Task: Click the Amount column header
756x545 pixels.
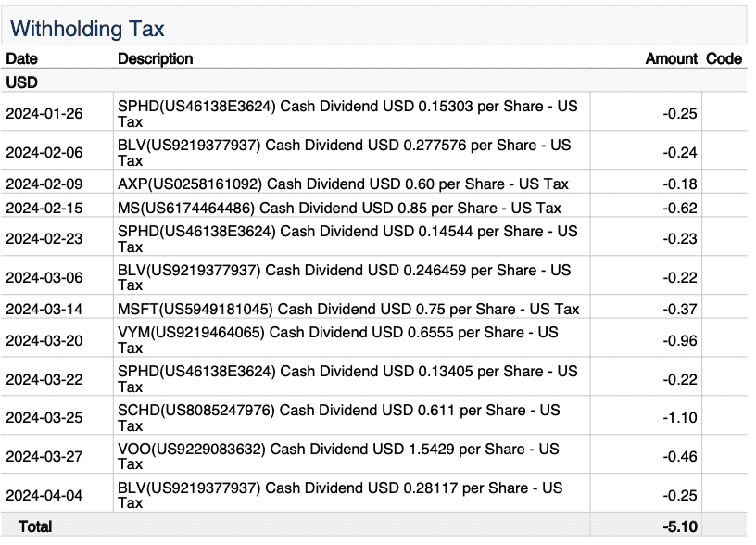Action: (x=671, y=58)
